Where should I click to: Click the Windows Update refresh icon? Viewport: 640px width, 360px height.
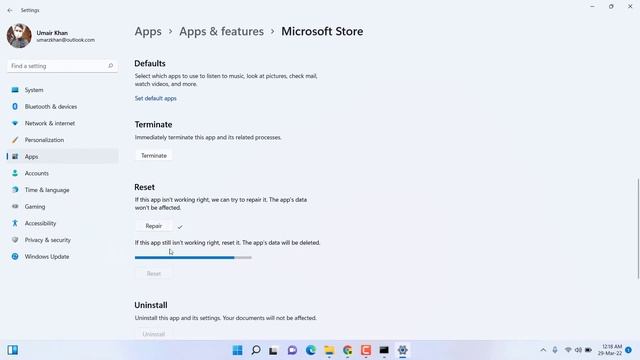tap(15, 257)
